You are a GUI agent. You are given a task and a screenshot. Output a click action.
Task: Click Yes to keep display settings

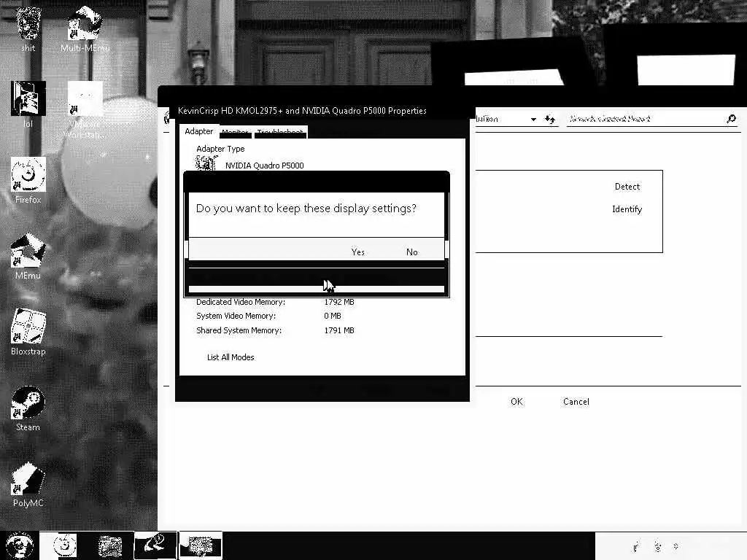pos(357,252)
